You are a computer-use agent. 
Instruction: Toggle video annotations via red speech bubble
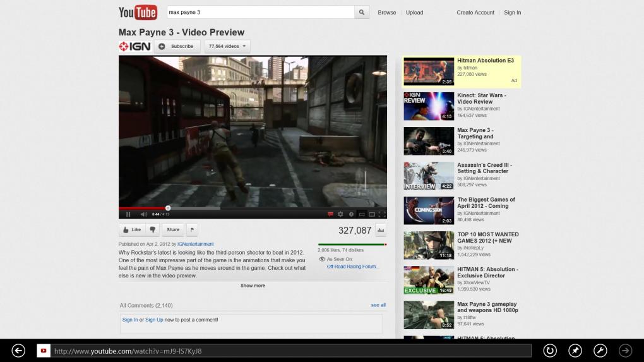coord(330,214)
